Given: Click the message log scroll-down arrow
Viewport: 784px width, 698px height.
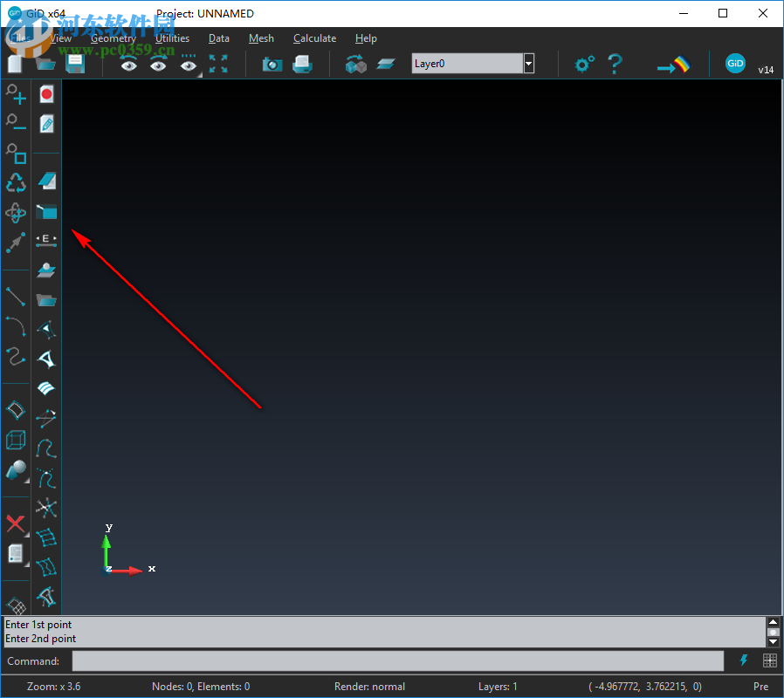Looking at the screenshot, I should pyautogui.click(x=773, y=642).
